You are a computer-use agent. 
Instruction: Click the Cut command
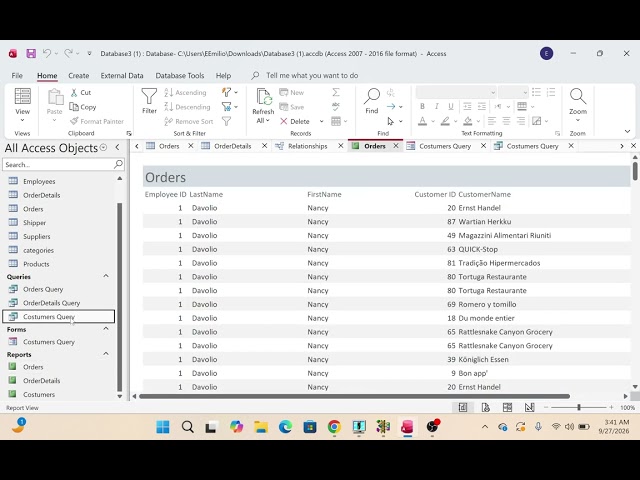81,93
